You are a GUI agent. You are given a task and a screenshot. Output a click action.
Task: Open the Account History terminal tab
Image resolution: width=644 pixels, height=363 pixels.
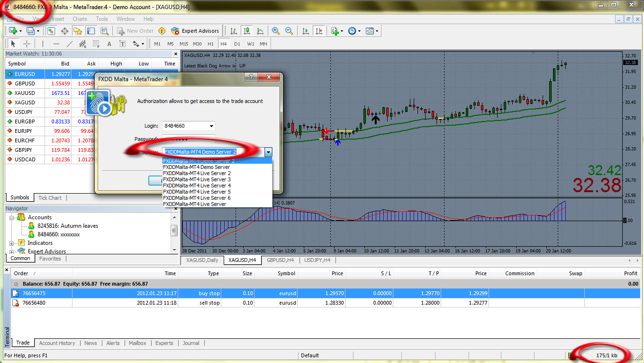57,343
